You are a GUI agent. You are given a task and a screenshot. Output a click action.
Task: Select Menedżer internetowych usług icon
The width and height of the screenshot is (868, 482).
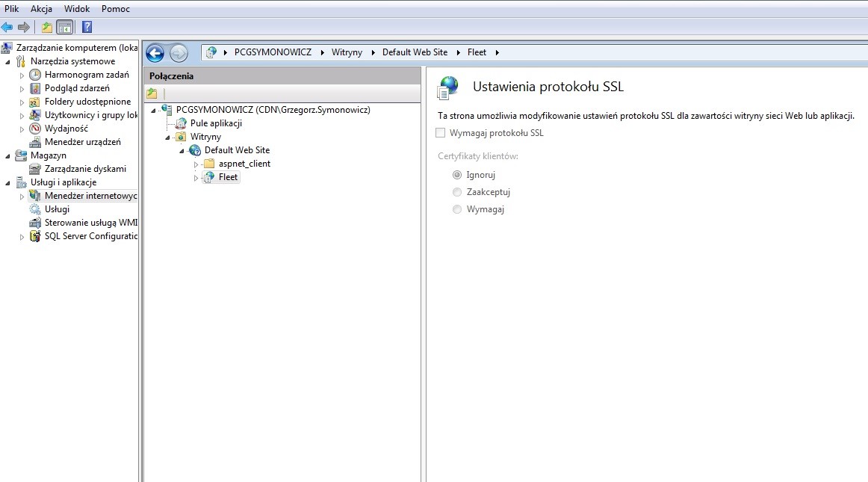click(35, 196)
